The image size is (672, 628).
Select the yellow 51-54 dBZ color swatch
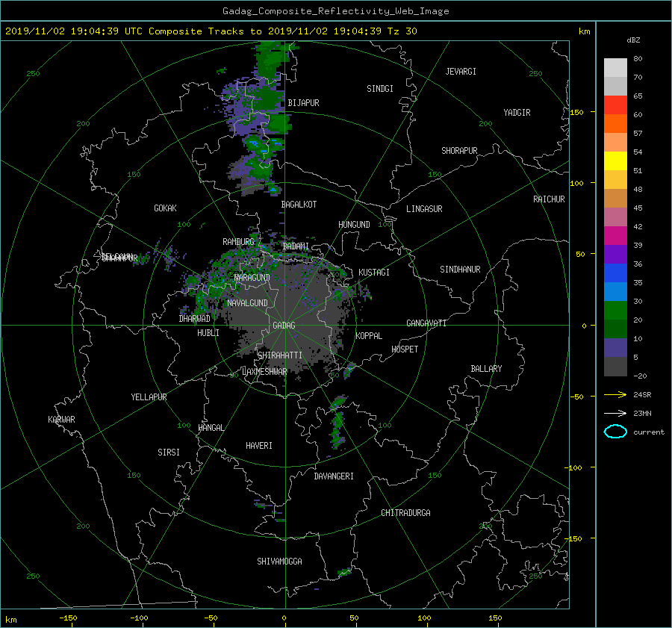(x=615, y=161)
